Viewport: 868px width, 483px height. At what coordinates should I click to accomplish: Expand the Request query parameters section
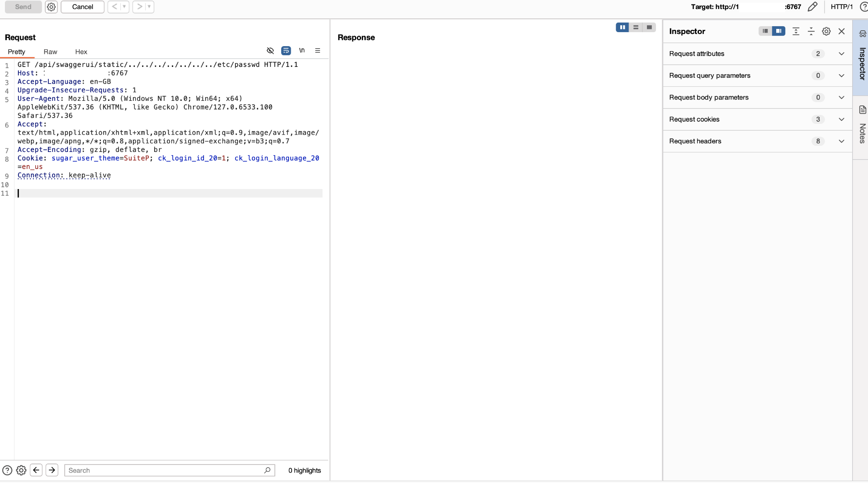pyautogui.click(x=841, y=76)
